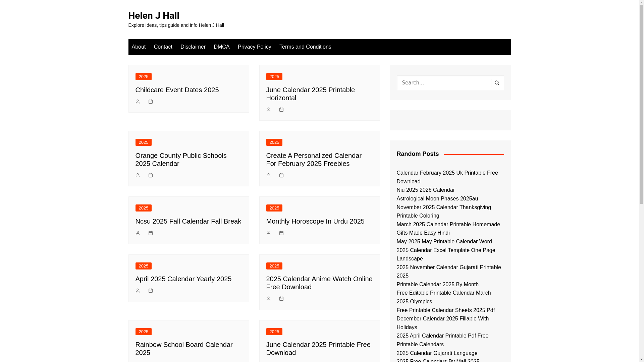Click calendar icon under Monthly Horoscope In Urdu 2025

(281, 233)
